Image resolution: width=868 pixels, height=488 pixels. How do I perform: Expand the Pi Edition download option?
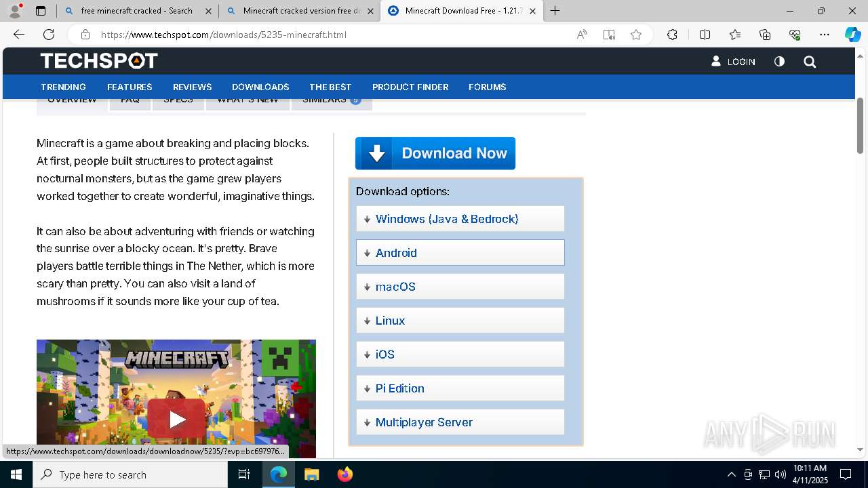pos(460,388)
